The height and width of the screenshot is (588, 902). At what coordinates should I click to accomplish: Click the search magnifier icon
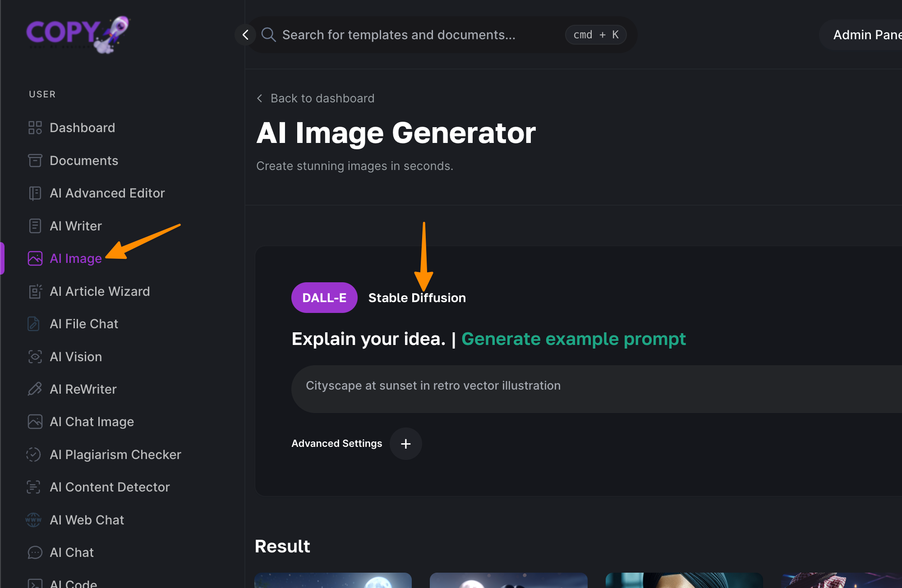[268, 35]
